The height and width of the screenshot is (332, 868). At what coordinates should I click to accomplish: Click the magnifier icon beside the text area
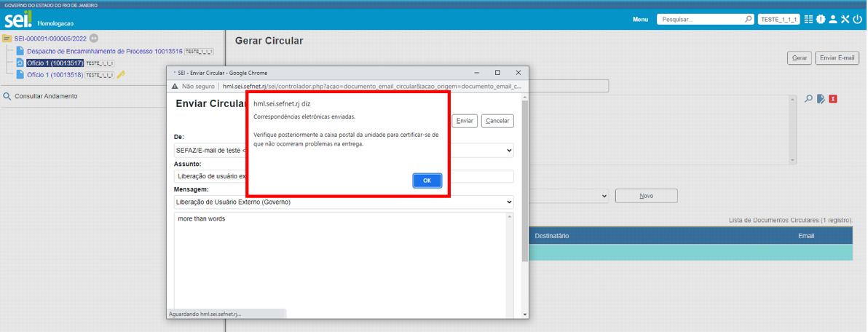click(808, 99)
